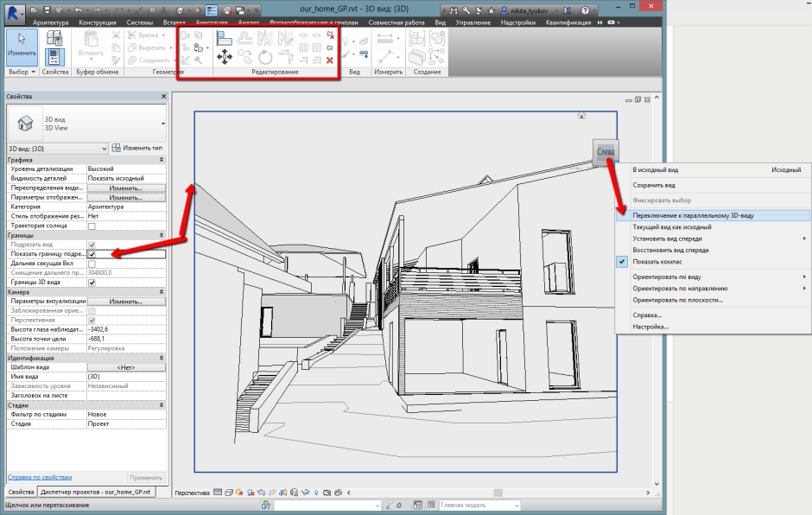
Task: Toggle the Показать границу подрезки checkbox
Action: (x=92, y=255)
